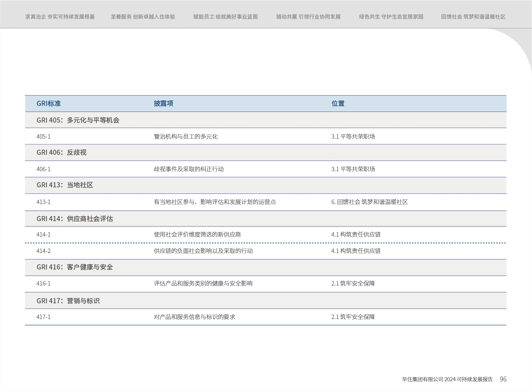
Task: Click the 4.1 构筑责任供应链 location for 414-1
Action: click(x=356, y=234)
